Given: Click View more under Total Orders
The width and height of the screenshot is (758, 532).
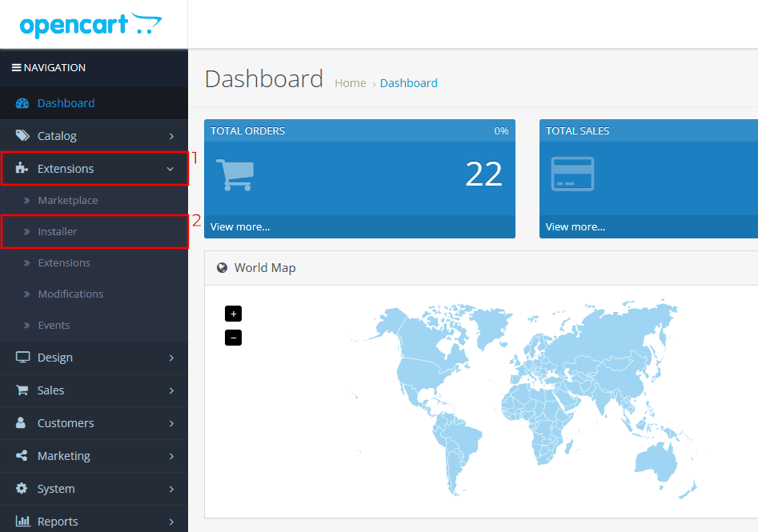Looking at the screenshot, I should coord(239,226).
